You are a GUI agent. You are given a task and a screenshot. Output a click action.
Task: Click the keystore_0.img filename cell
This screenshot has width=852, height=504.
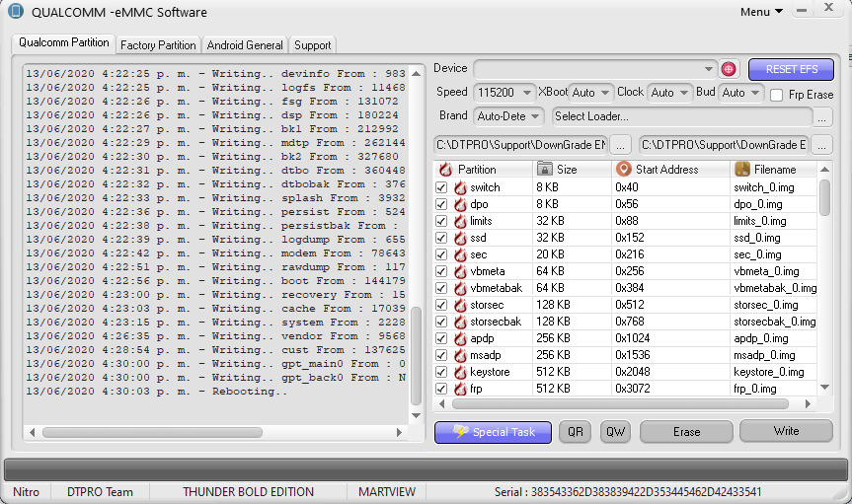[x=769, y=372]
